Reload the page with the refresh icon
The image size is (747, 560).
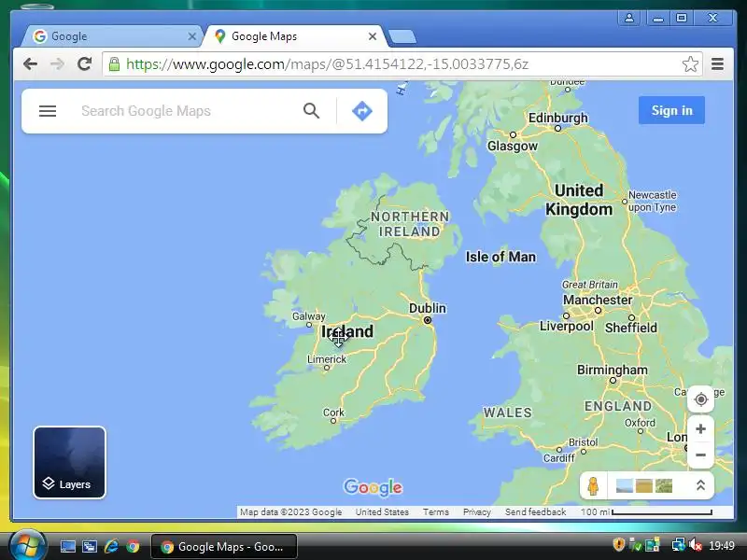(x=84, y=63)
